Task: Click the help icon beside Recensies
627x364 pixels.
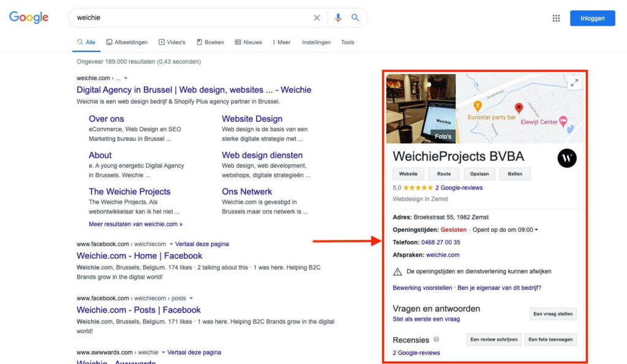Action: point(436,340)
